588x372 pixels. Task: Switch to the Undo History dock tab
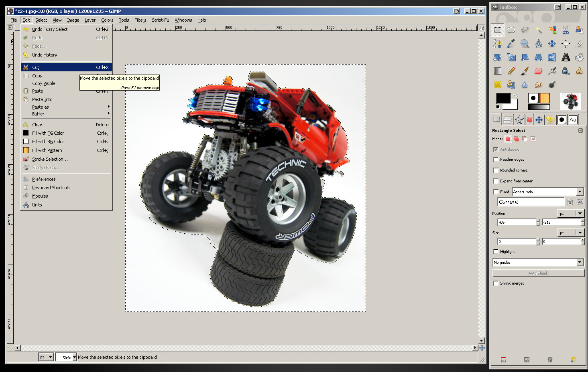pyautogui.click(x=550, y=119)
